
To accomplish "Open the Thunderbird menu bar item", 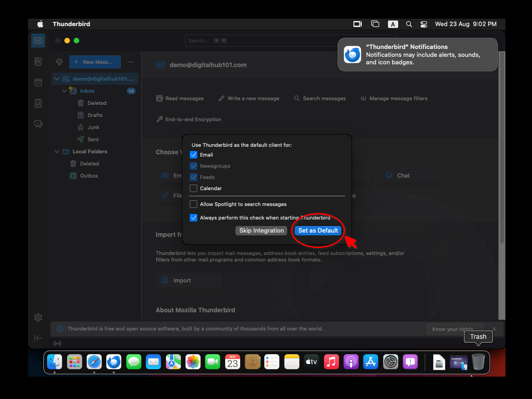I will [x=71, y=24].
